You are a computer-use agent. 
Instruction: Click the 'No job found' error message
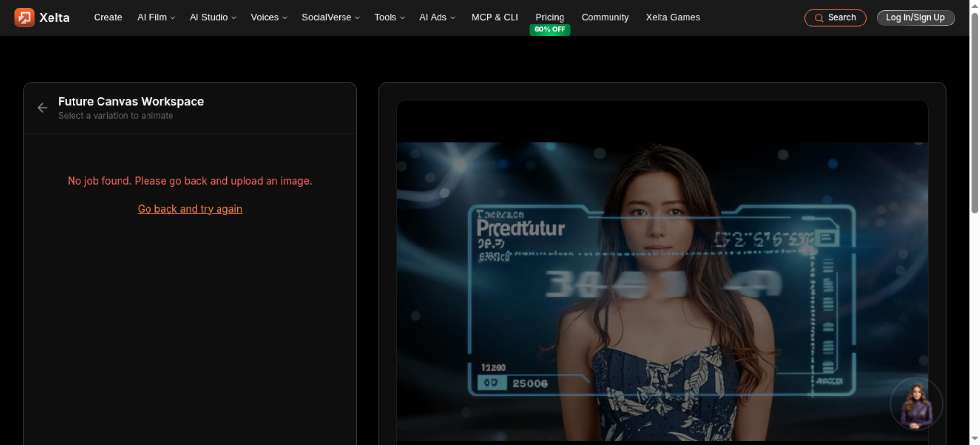click(190, 181)
